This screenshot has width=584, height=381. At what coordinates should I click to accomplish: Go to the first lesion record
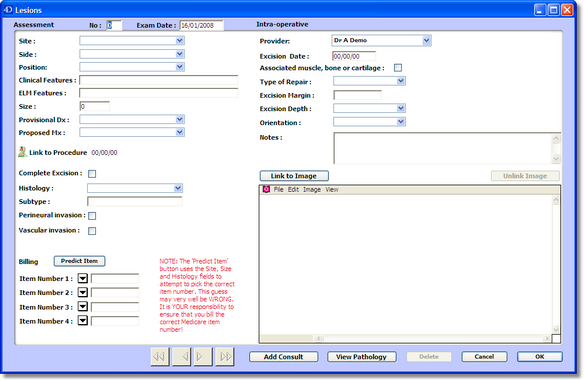click(x=160, y=357)
